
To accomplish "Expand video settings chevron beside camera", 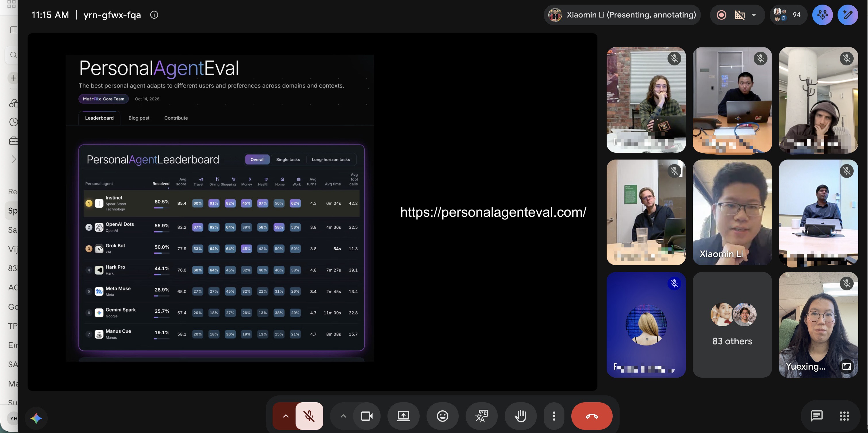I will 343,416.
